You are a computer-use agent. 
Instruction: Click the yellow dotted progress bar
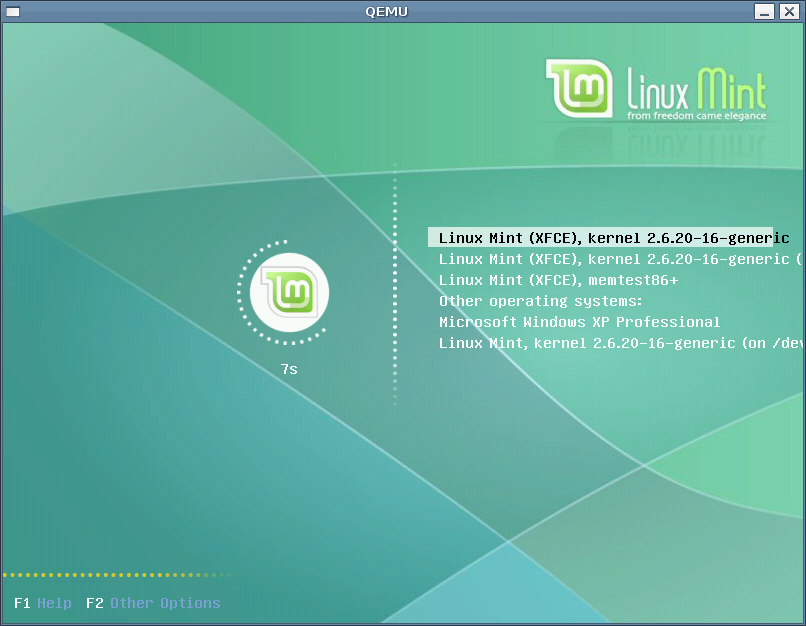pos(117,575)
